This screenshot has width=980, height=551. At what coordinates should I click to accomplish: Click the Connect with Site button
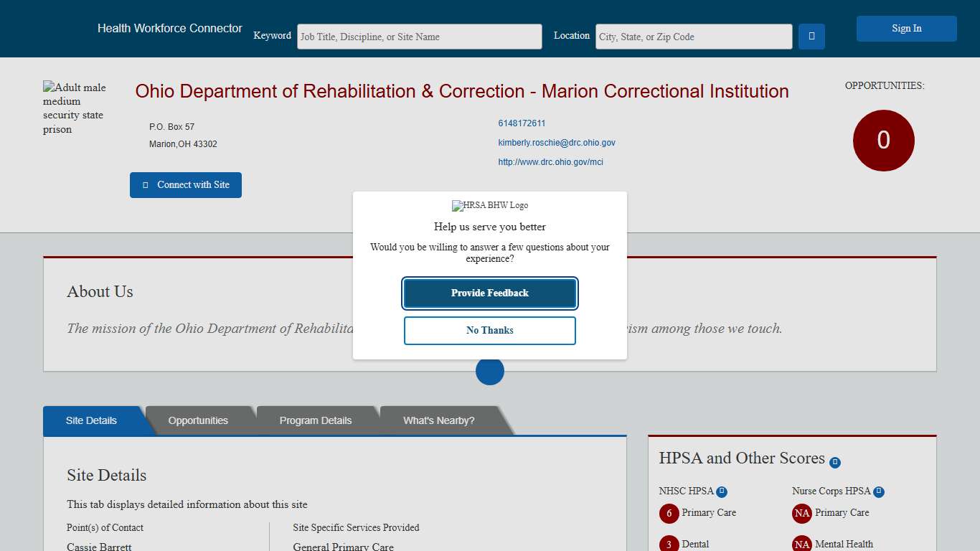(x=185, y=184)
